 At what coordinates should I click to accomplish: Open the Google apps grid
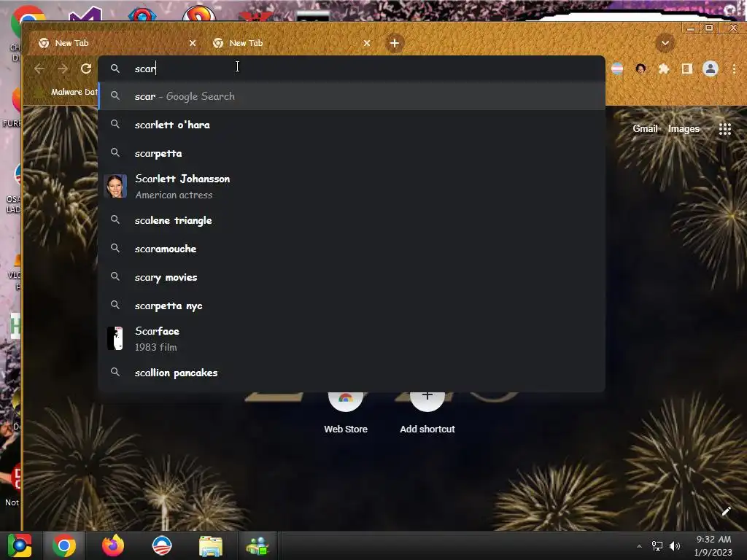[x=724, y=129]
